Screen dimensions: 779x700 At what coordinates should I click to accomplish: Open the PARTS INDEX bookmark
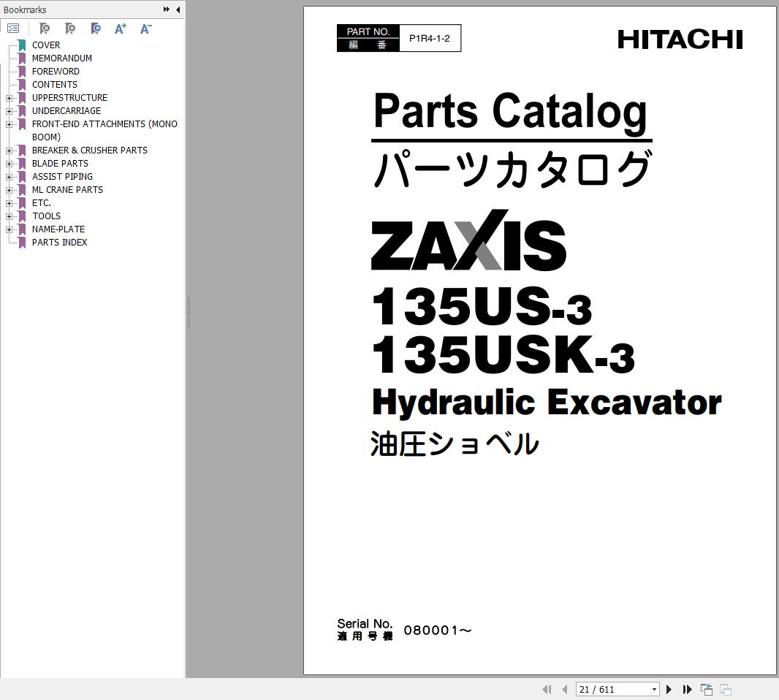click(x=59, y=243)
